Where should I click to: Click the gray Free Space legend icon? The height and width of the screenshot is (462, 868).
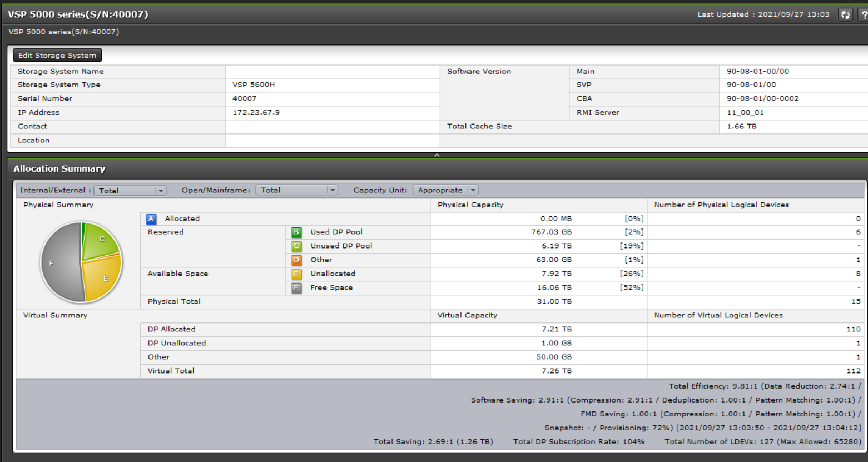296,287
